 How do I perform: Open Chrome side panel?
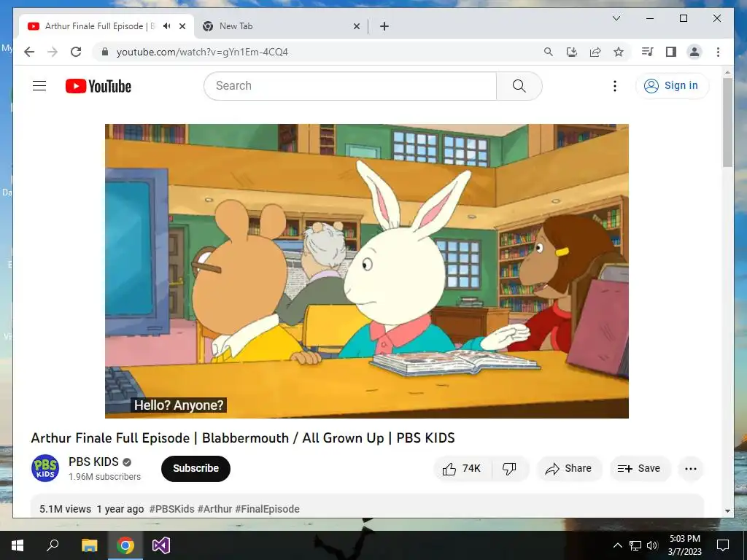pyautogui.click(x=671, y=52)
